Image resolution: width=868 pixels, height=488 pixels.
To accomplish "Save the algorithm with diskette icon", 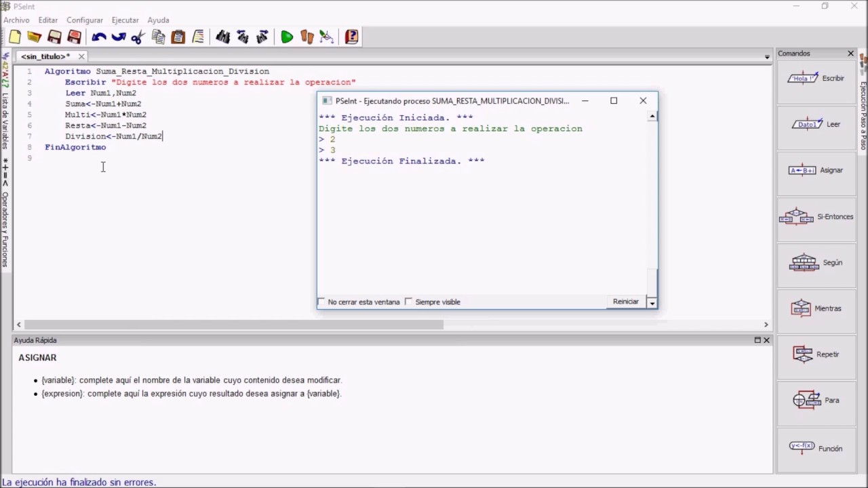I will coord(54,37).
